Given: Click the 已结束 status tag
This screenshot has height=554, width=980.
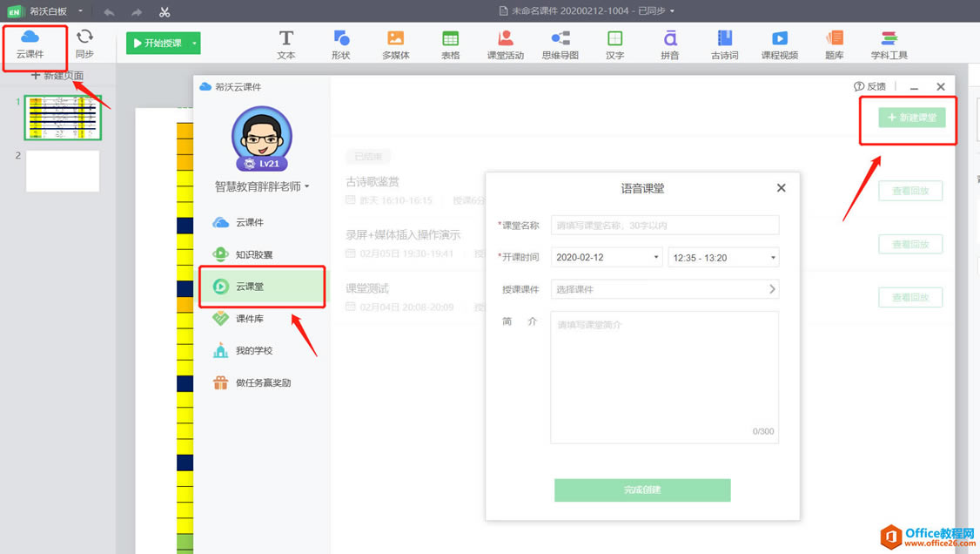Looking at the screenshot, I should (x=368, y=156).
